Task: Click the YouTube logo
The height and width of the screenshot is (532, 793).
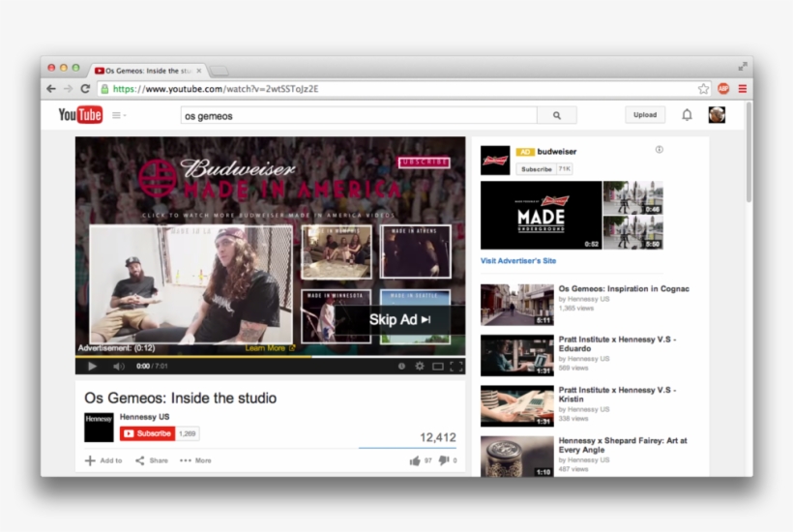Action: (80, 115)
